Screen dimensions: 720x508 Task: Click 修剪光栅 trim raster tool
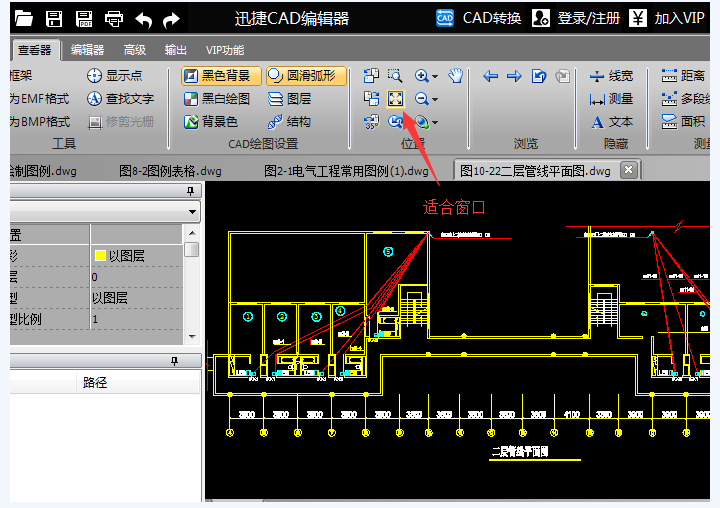point(120,122)
